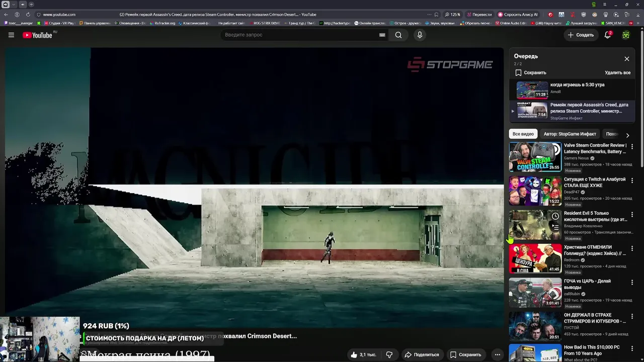Image resolution: width=644 pixels, height=362 pixels.
Task: Open options for Христиане ОТМЕНИЛИ Голливуд video
Action: (x=632, y=248)
